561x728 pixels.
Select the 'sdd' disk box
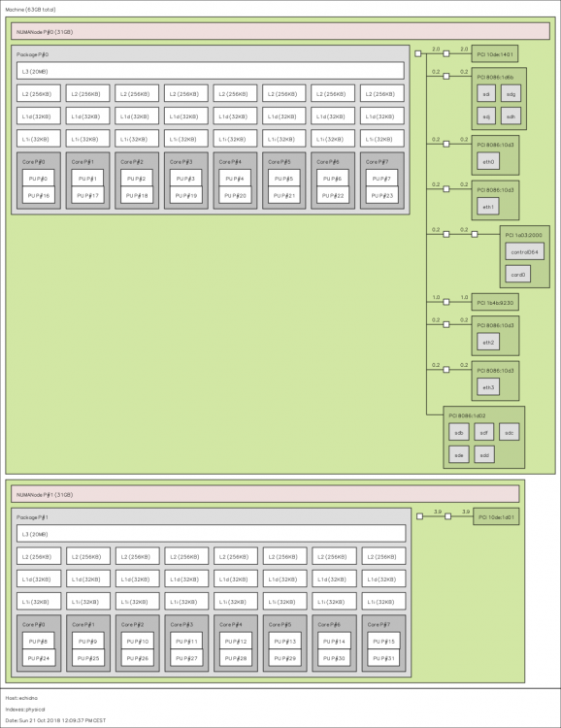pyautogui.click(x=484, y=454)
